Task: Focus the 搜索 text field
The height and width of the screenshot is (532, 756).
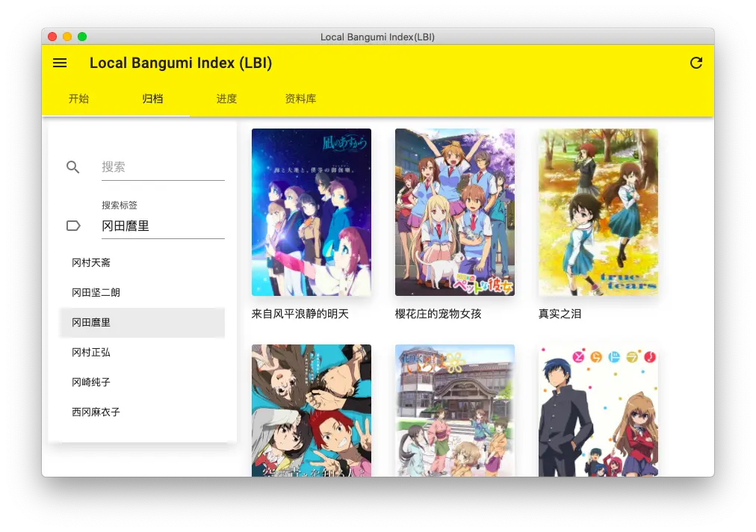Action: click(163, 167)
